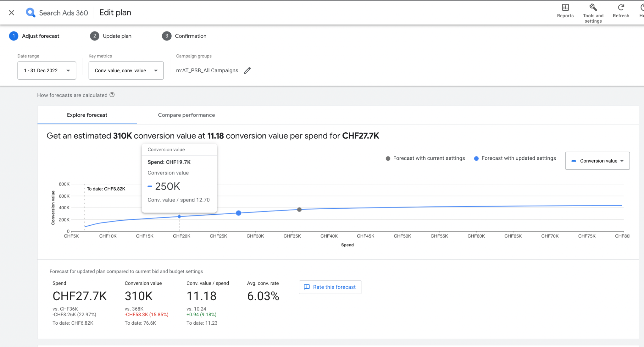
Task: Click the feedback icon on Rate this forecast
Action: point(307,287)
